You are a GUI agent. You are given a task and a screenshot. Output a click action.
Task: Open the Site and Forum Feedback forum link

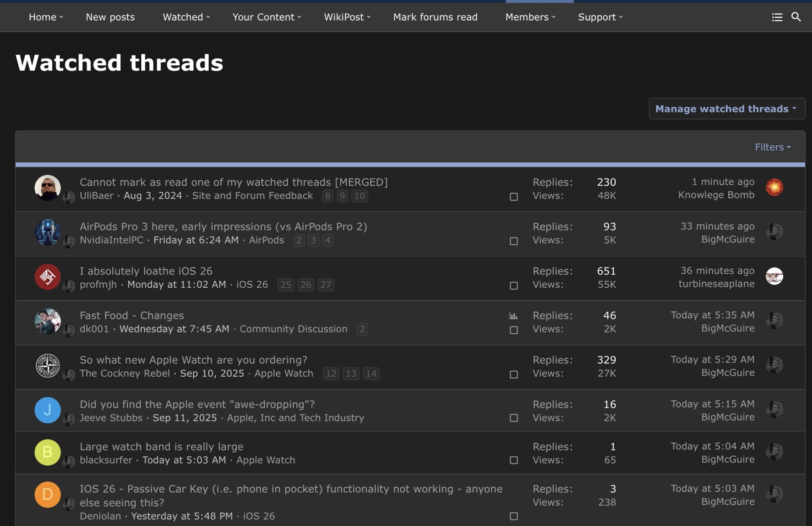[252, 196]
